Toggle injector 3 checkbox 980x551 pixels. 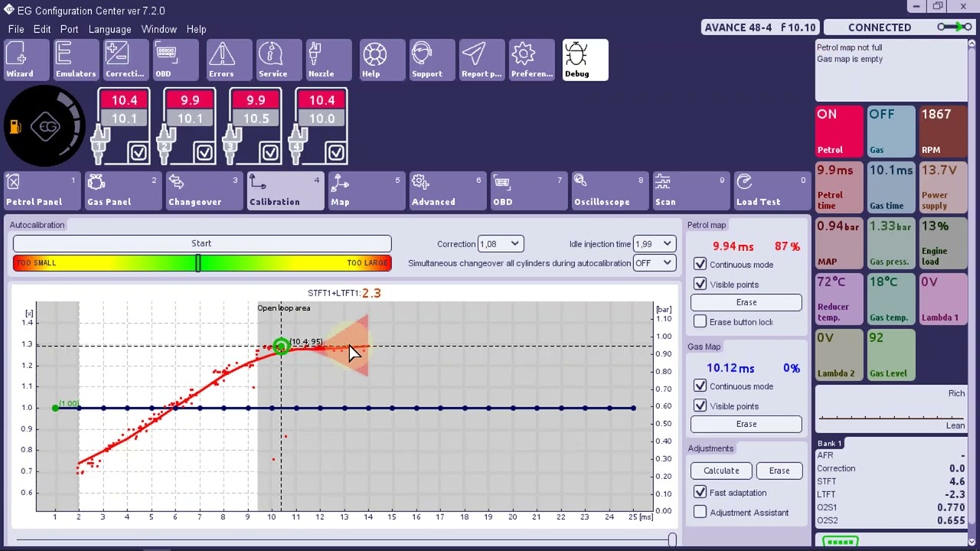[x=270, y=152]
